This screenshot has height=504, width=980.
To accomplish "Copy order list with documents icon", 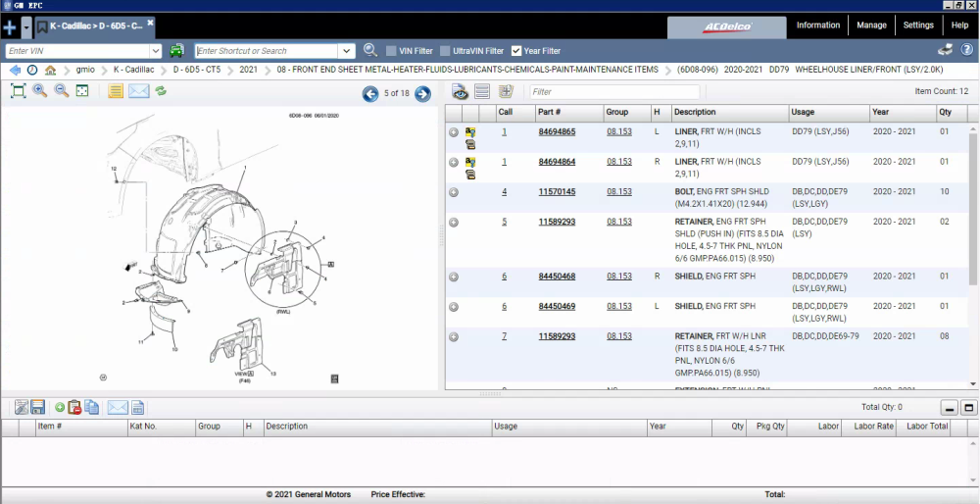I will coord(92,408).
